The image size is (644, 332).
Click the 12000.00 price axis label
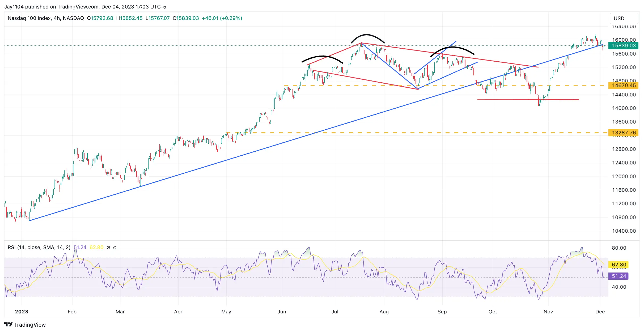pos(624,176)
